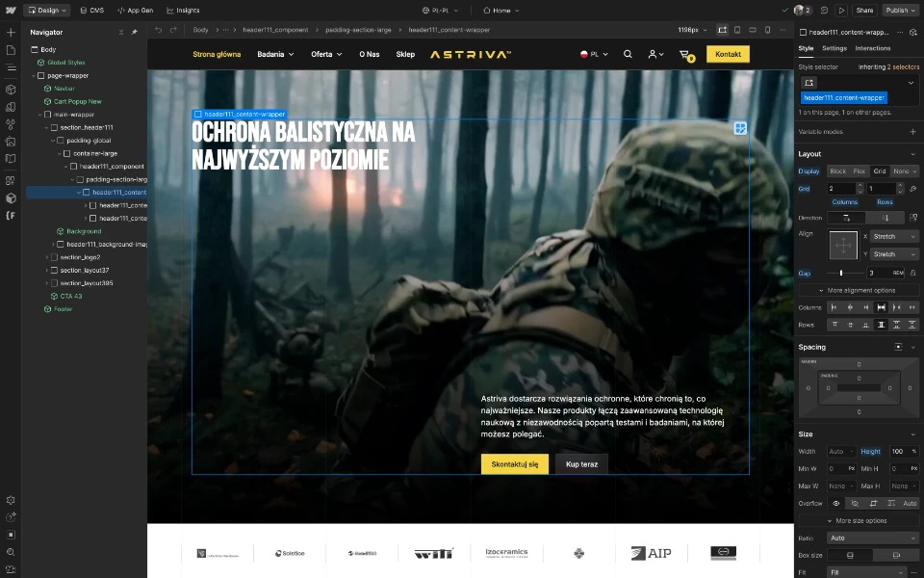Screen dimensions: 924x578
Task: Click the Share button
Action: coord(864,10)
